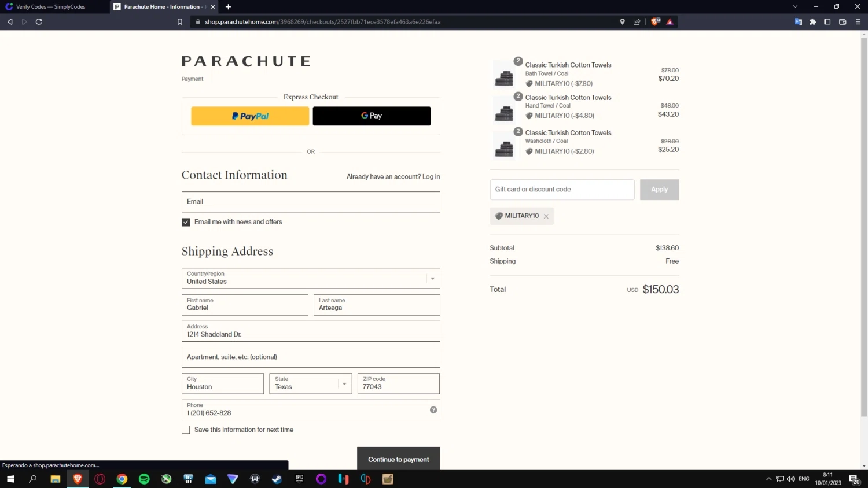Screen dimensions: 868x488
Task: Open the notification center icon
Action: [854, 479]
